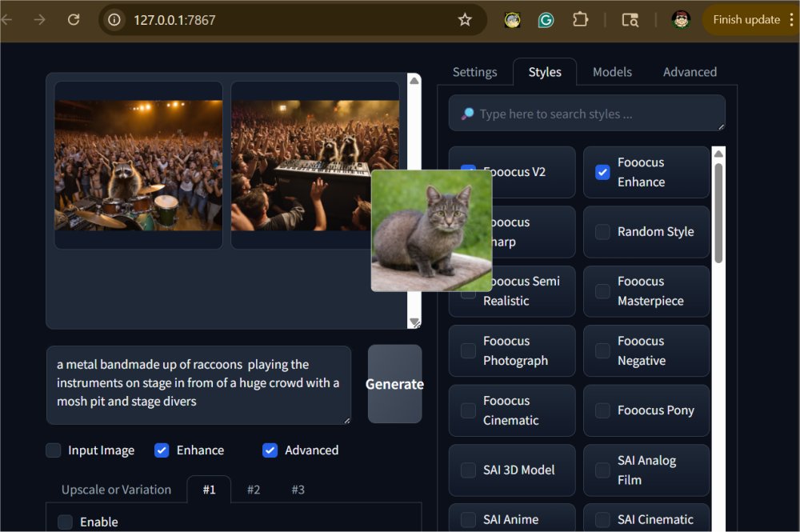Reload the page with the refresh icon
Viewport: 800px width, 532px height.
pyautogui.click(x=74, y=20)
